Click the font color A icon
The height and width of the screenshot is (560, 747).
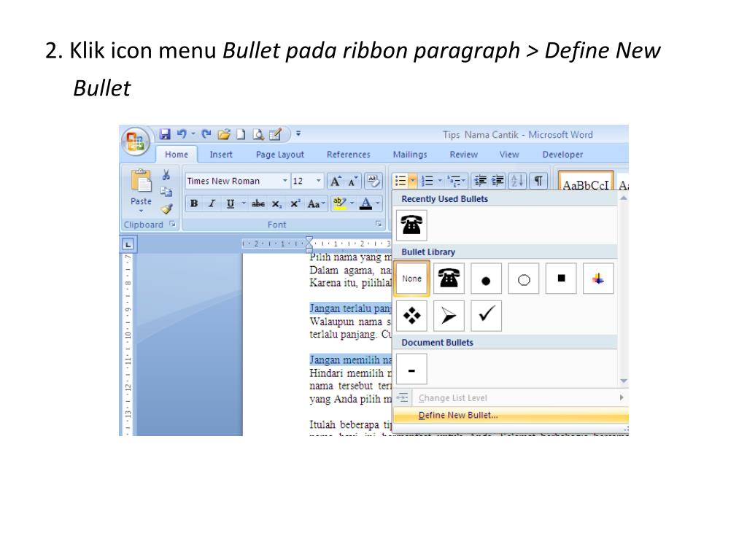coord(365,204)
